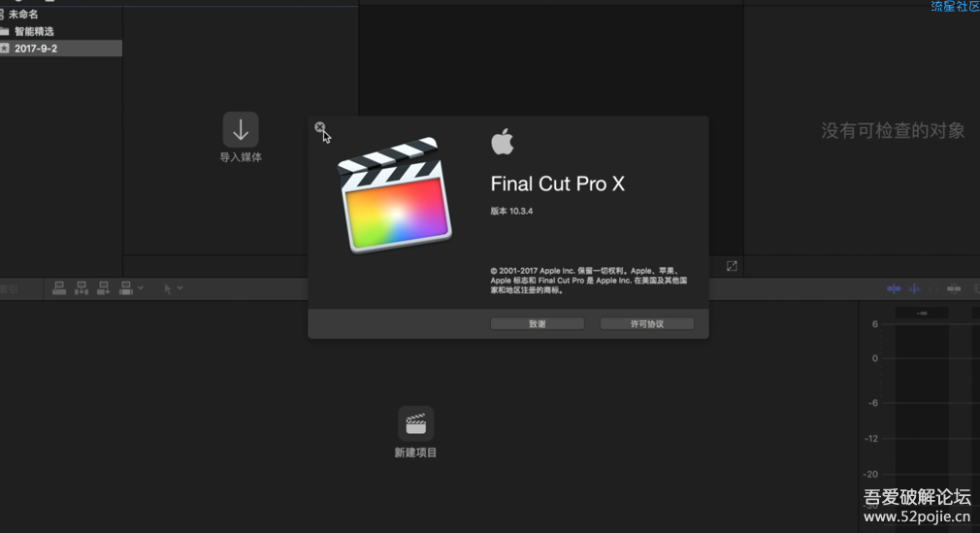980x533 pixels.
Task: Toggle the snapping icon in timeline toolbar
Action: coord(954,288)
